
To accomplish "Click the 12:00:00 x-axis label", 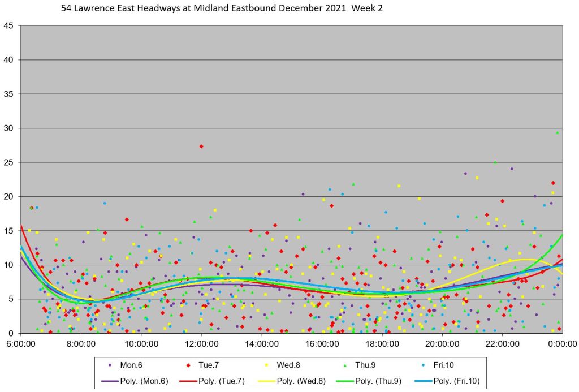I will pos(201,343).
